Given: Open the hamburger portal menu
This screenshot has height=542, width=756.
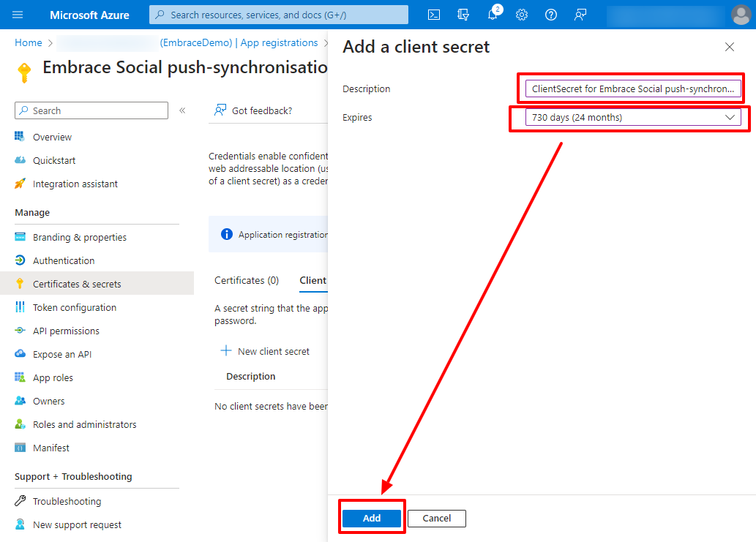Looking at the screenshot, I should pos(18,15).
